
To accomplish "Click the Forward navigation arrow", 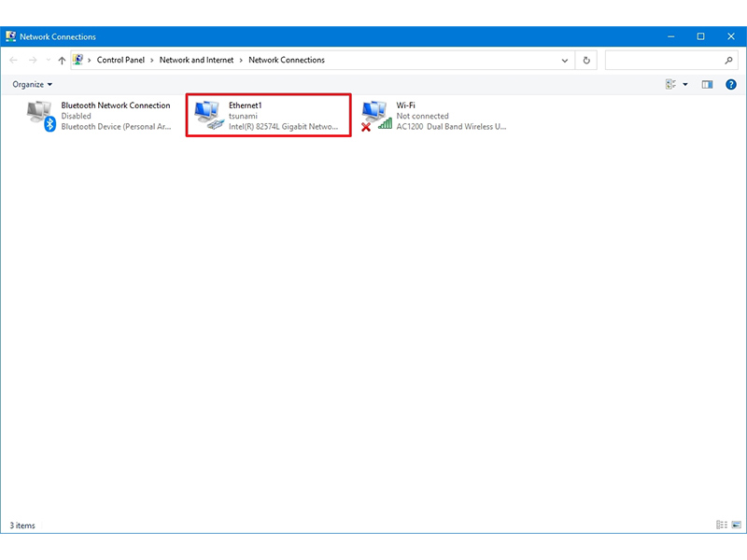I will [x=33, y=60].
